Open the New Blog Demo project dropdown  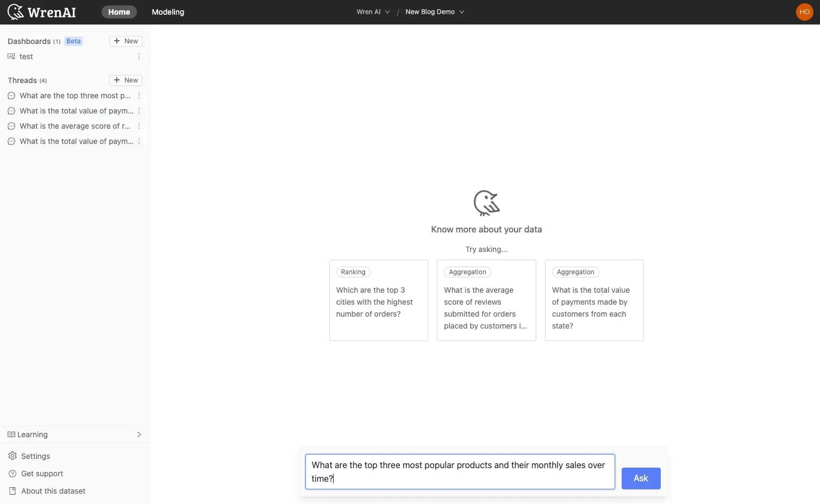[434, 12]
